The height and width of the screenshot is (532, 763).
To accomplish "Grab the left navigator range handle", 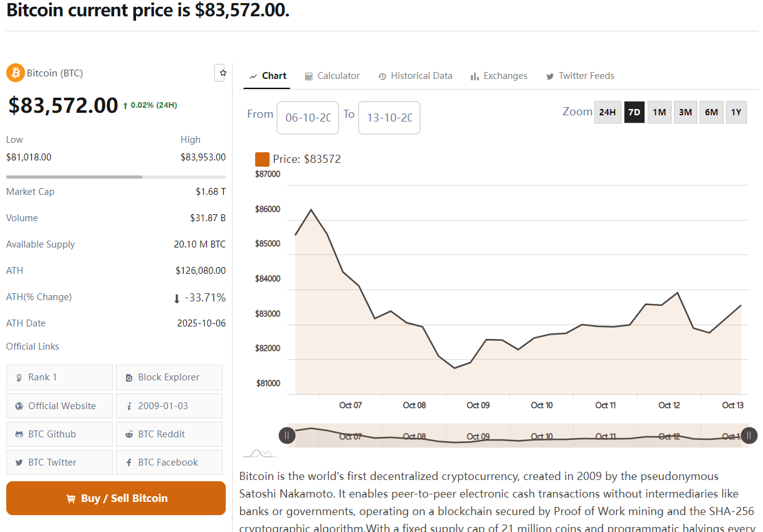I will coord(287,435).
